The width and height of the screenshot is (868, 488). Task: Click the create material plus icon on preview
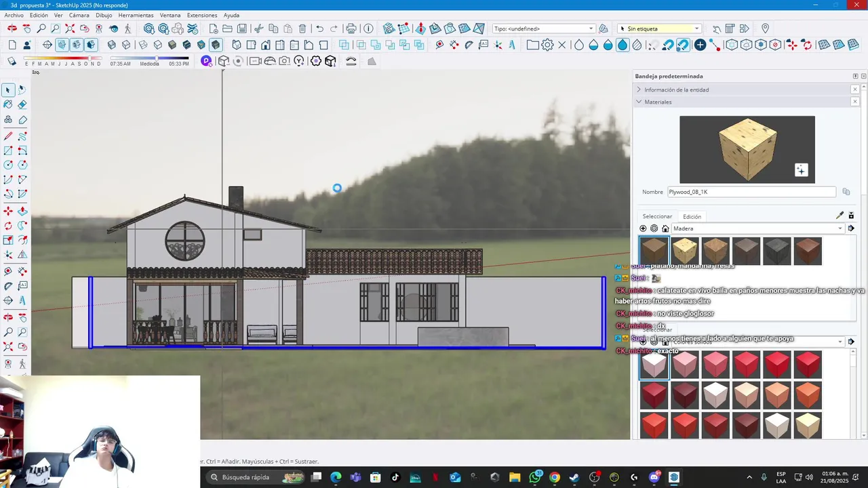pos(801,170)
